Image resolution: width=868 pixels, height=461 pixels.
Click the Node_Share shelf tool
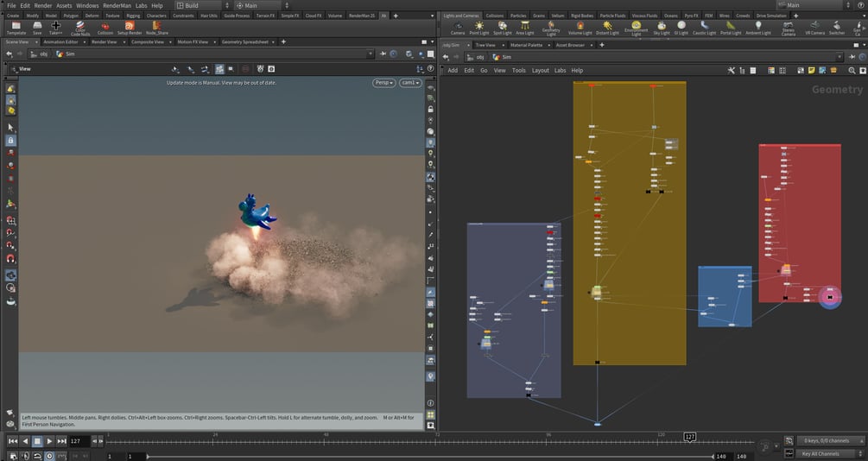156,28
